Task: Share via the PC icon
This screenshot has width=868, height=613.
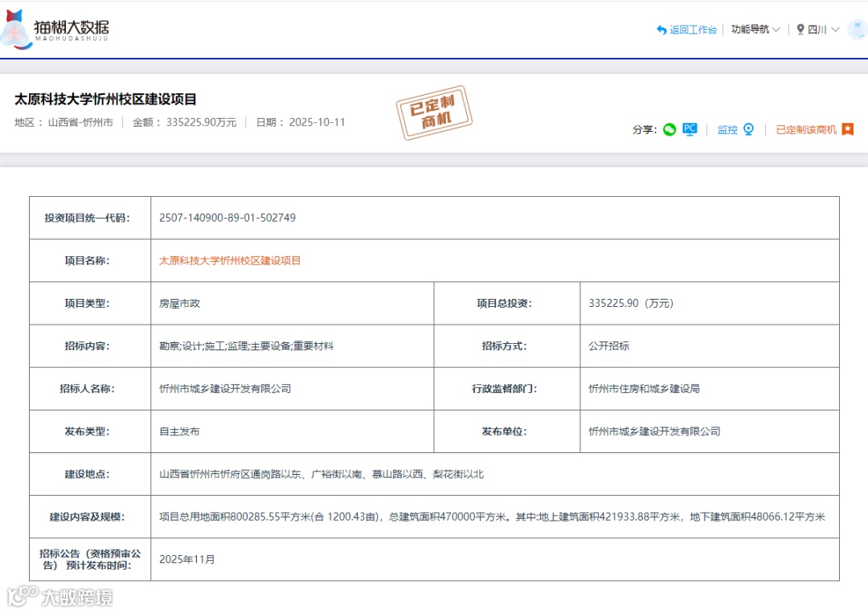Action: [690, 129]
